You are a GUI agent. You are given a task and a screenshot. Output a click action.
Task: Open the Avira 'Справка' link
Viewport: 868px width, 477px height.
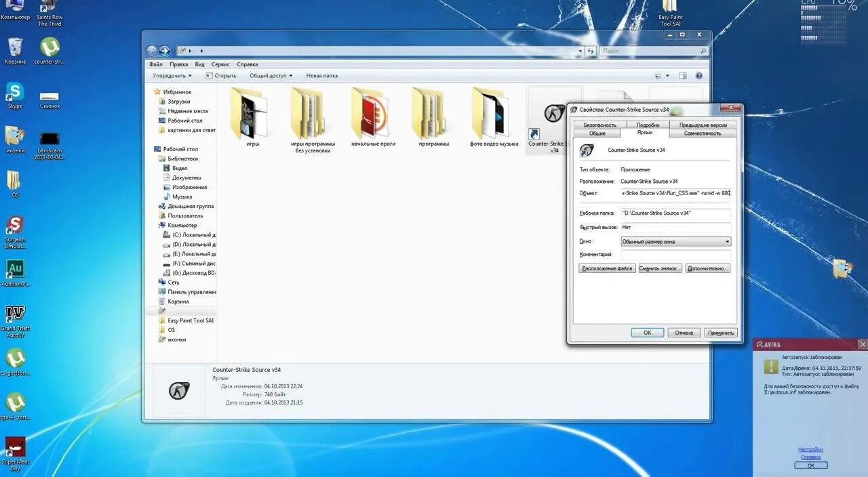[x=810, y=457]
